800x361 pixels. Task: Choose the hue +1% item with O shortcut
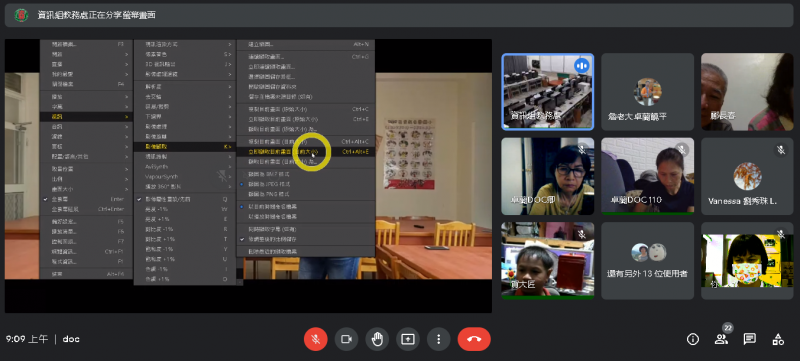click(185, 279)
